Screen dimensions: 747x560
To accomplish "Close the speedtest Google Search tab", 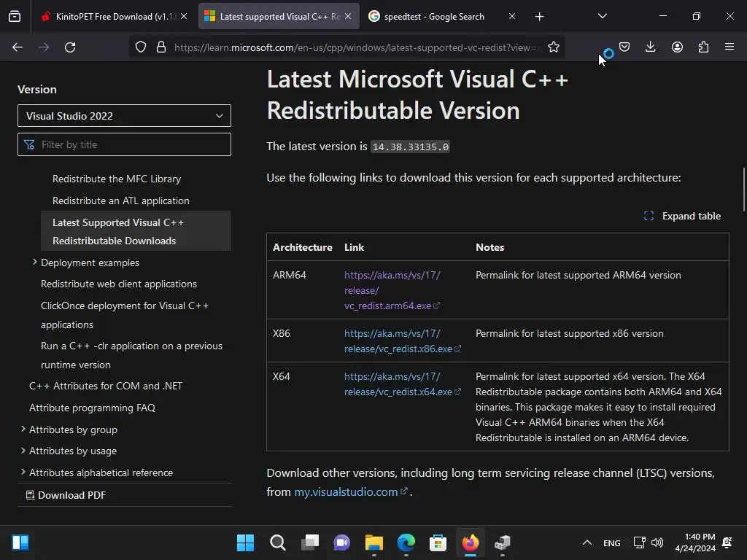I will (x=511, y=16).
